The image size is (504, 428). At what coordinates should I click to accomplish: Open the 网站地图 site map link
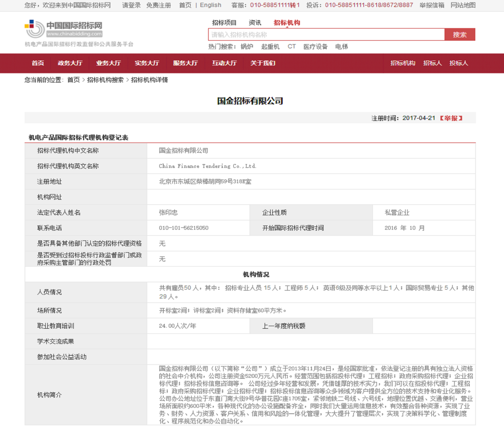(463, 5)
